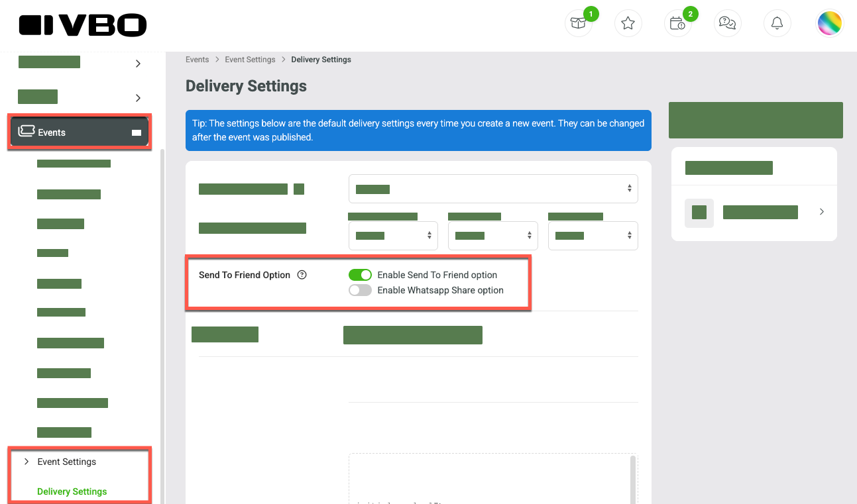Expand the second collapsed sidebar section chevron
This screenshot has height=504, width=857.
click(138, 98)
